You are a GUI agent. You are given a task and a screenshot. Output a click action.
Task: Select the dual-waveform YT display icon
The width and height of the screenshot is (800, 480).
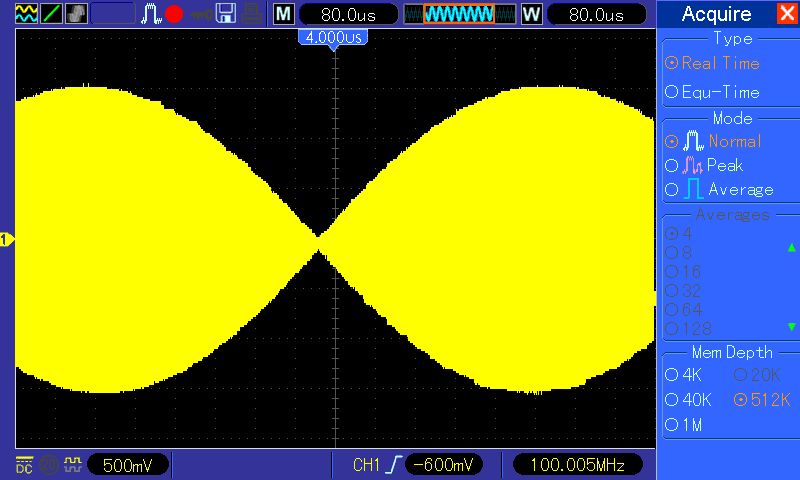click(x=26, y=14)
